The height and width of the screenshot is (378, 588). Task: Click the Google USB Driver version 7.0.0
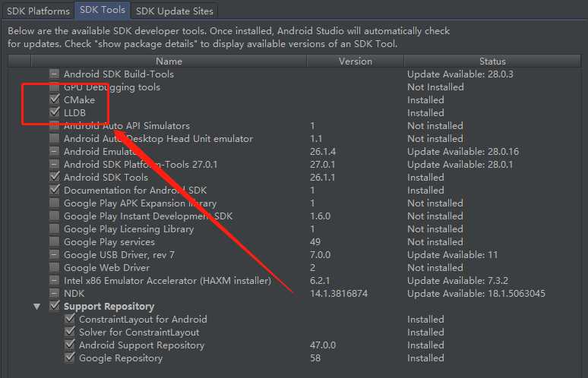point(321,255)
